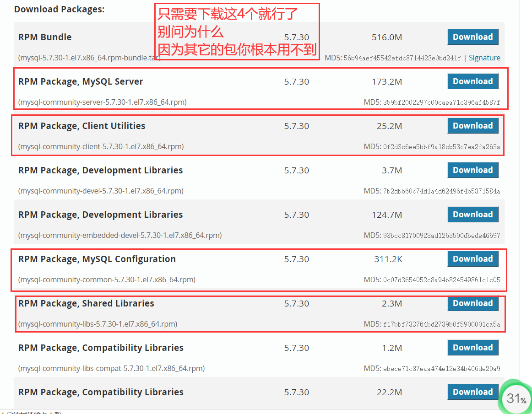The height and width of the screenshot is (414, 532).
Task: Select the 'Download Packages:' heading
Action: pos(60,9)
